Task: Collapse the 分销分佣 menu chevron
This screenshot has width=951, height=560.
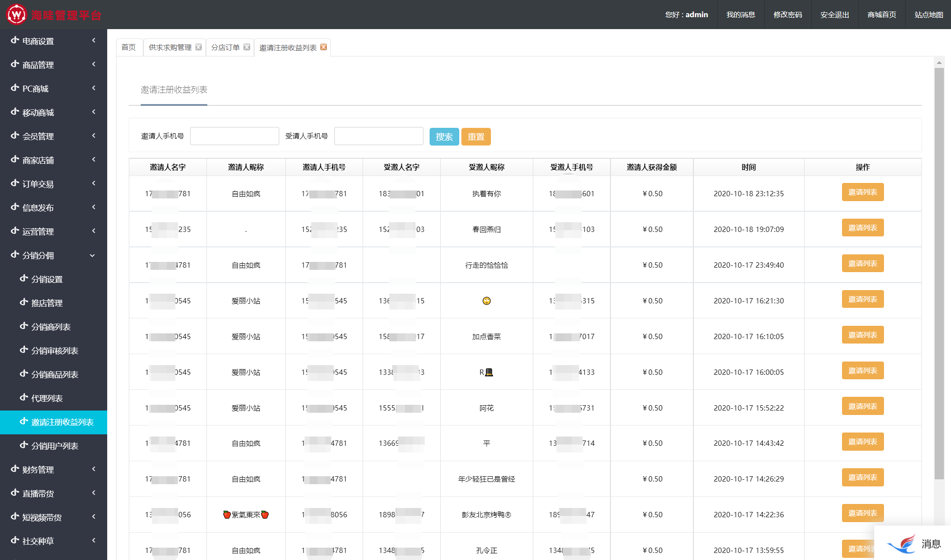Action: [x=92, y=255]
